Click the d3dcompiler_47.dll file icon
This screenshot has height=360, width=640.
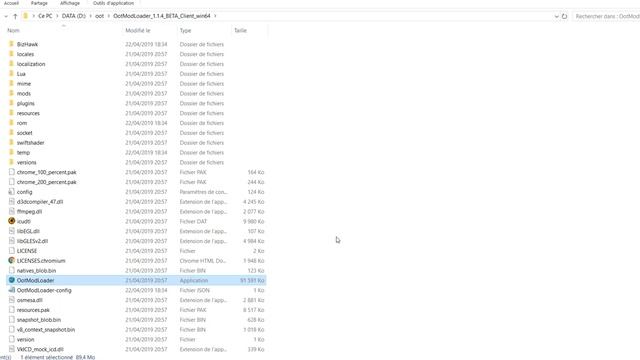(11, 201)
